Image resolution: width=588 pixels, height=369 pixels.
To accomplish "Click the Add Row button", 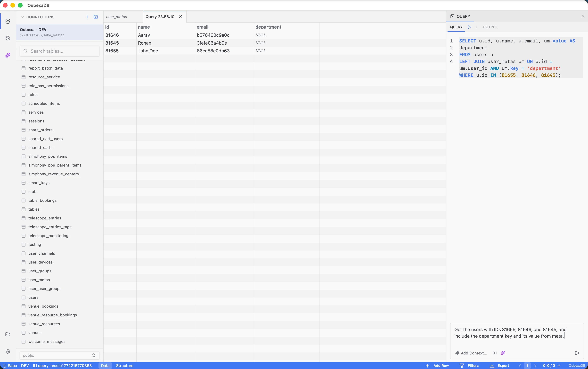I will click(441, 365).
